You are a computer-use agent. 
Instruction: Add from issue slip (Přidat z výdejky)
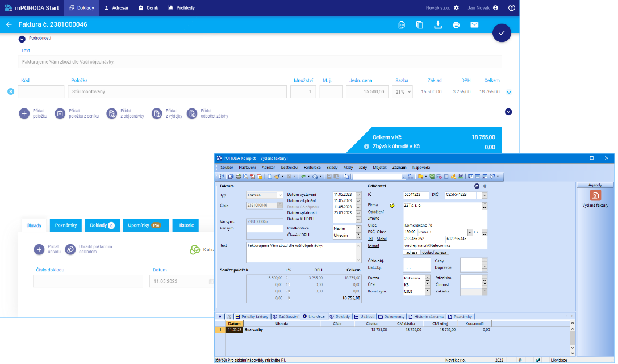(157, 114)
